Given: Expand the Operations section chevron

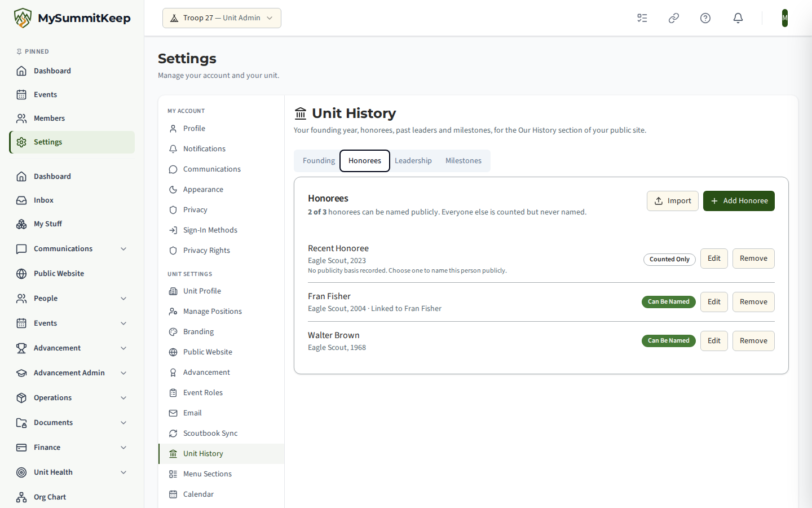Looking at the screenshot, I should 123,398.
